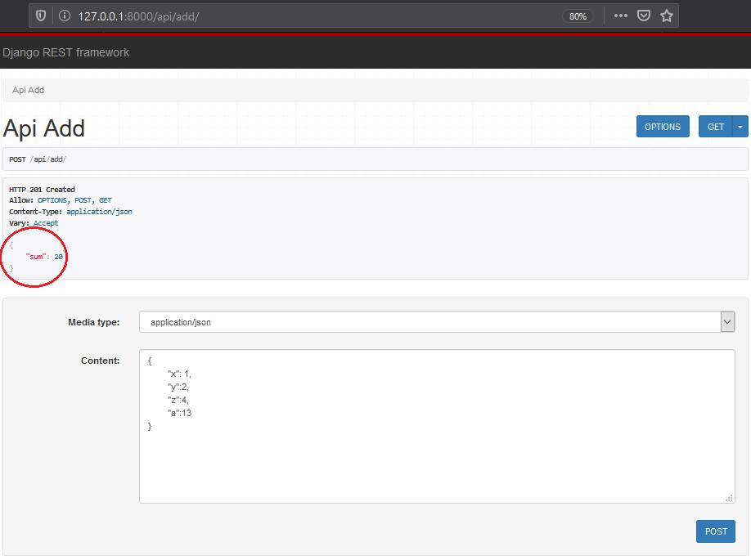This screenshot has width=751, height=560.
Task: Click the tracking protection shield icon
Action: tap(41, 16)
